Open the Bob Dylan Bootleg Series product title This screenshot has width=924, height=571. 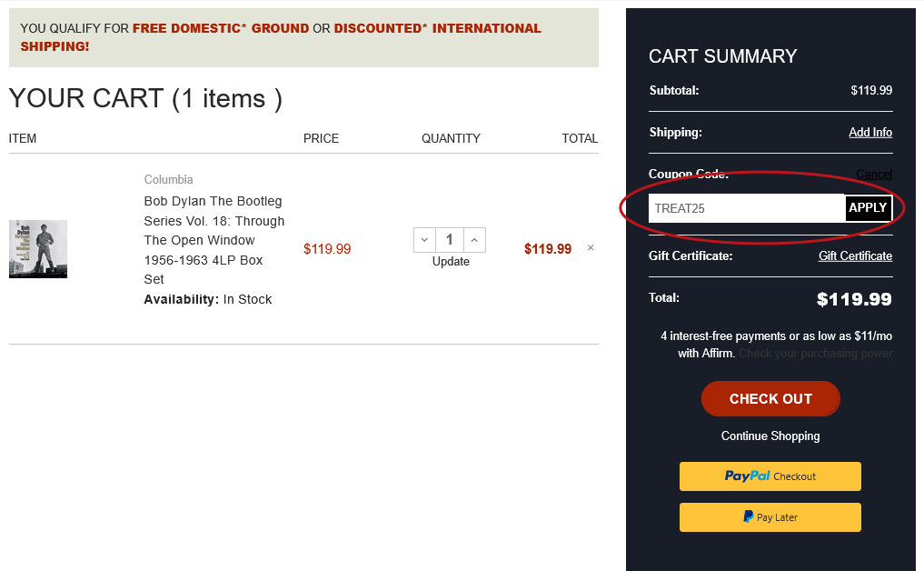(x=213, y=220)
